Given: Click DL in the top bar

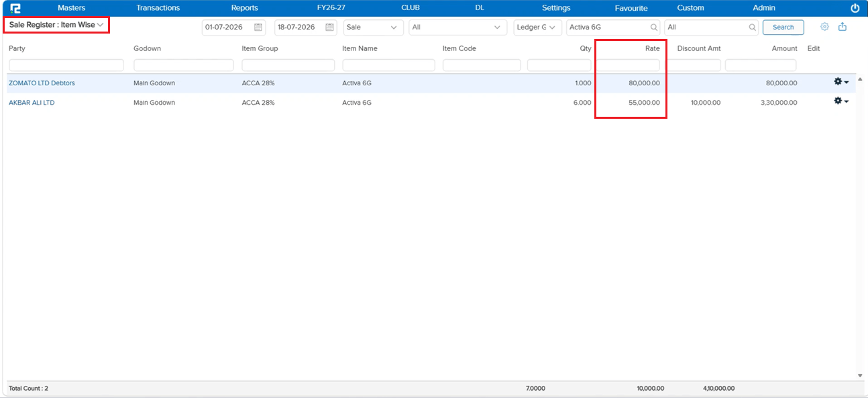Looking at the screenshot, I should 480,8.
